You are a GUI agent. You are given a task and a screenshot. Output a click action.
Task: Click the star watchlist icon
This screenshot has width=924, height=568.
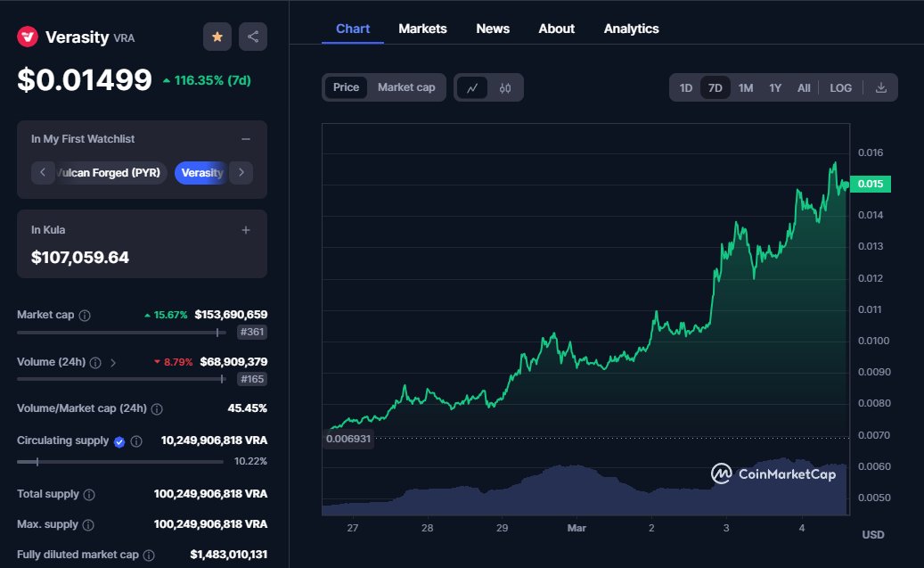click(x=217, y=37)
